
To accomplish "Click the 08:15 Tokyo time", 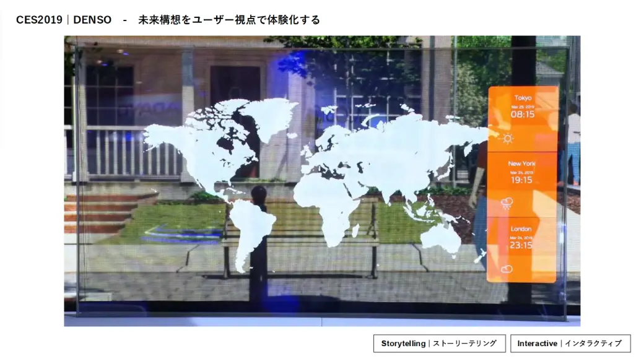I will pos(523,114).
